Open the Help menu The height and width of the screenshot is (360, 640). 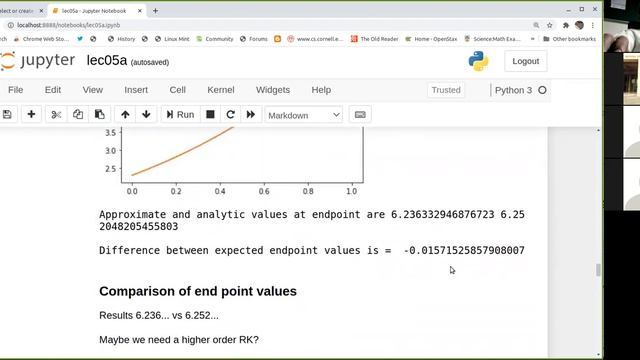point(321,90)
